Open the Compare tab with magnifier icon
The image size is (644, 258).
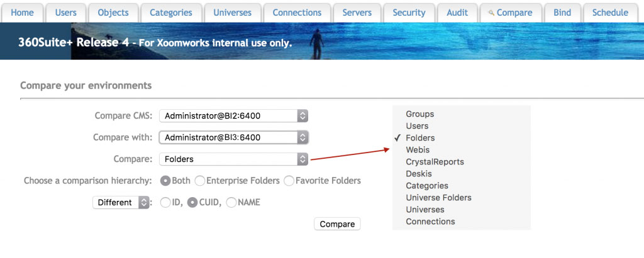click(510, 13)
